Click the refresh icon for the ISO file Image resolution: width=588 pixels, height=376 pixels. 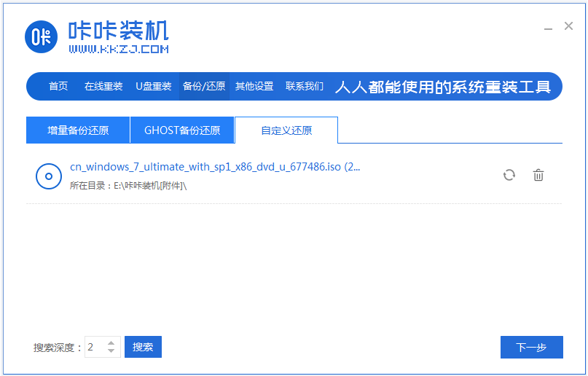(509, 175)
